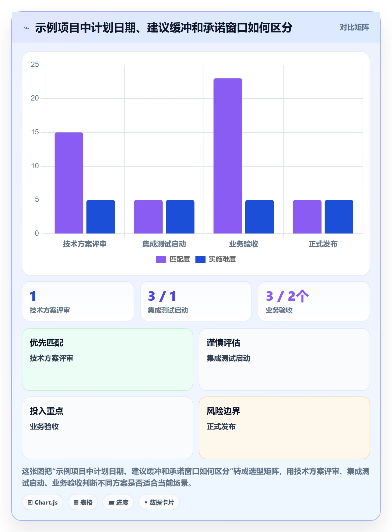
Task: Open the stat card showing 3 / 1
Action: [x=196, y=301]
